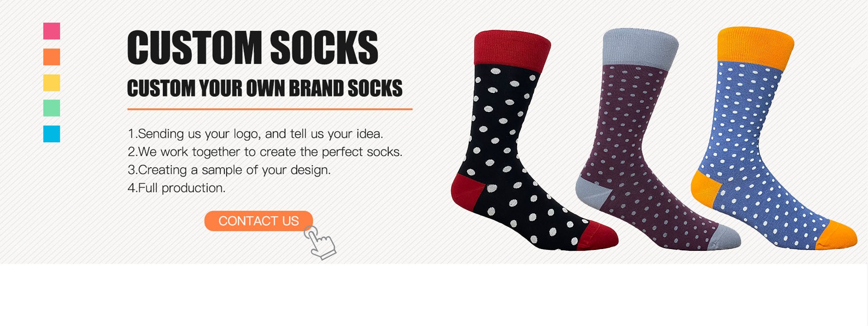
Task: Click the orange cuff of blue sock
Action: (755, 48)
